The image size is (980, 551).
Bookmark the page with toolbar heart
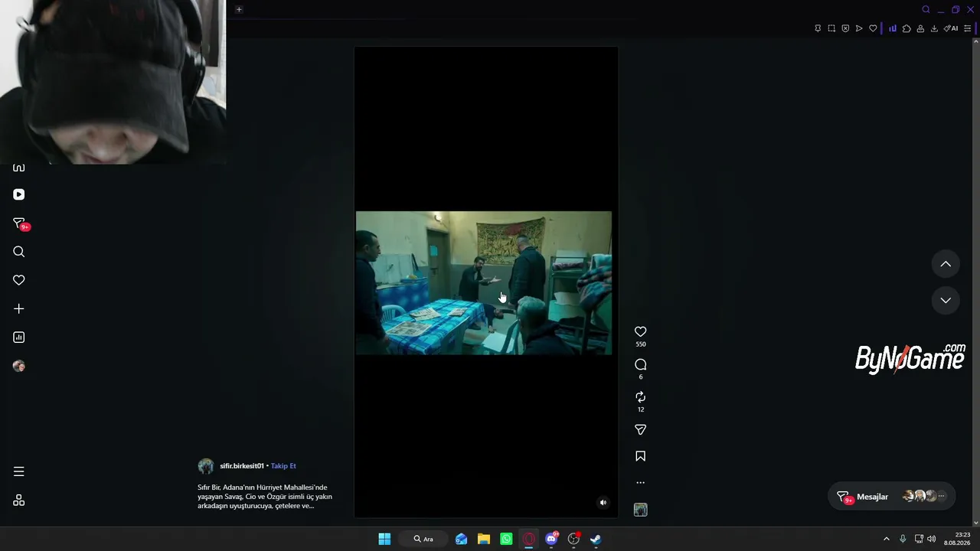873,28
